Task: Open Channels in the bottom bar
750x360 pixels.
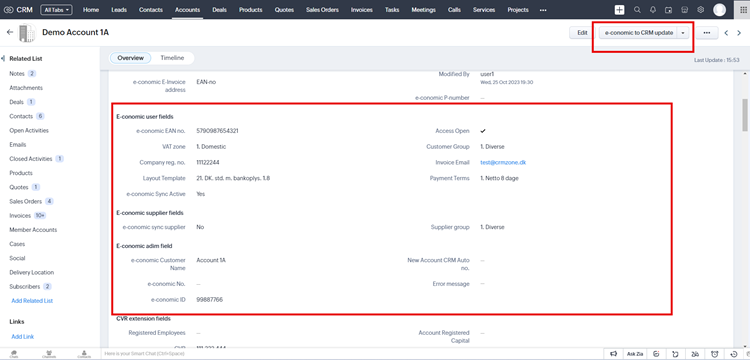Action: point(49,354)
